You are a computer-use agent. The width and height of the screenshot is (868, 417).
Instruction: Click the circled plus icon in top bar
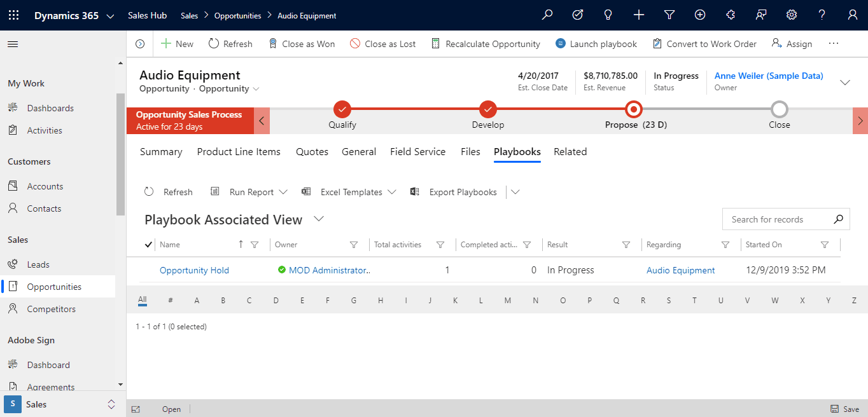point(700,15)
